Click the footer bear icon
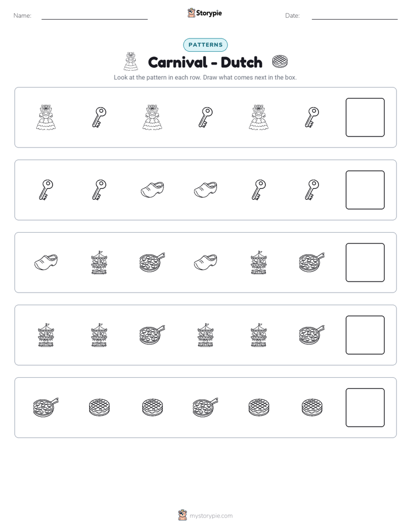This screenshot has width=411, height=532. pyautogui.click(x=182, y=515)
